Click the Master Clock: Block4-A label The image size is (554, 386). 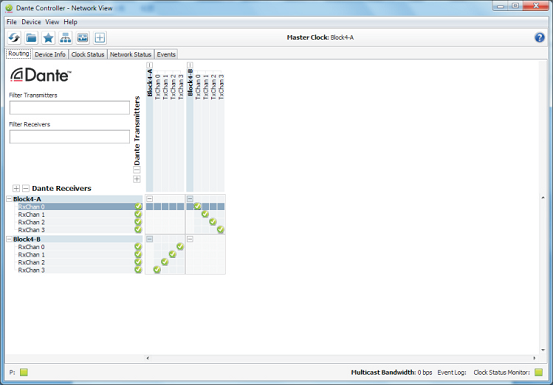(x=320, y=37)
